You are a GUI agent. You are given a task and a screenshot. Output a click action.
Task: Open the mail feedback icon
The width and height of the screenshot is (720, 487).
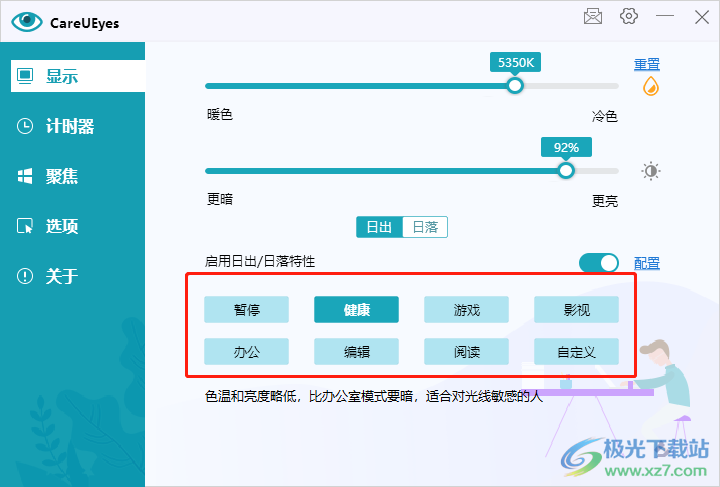tap(593, 17)
